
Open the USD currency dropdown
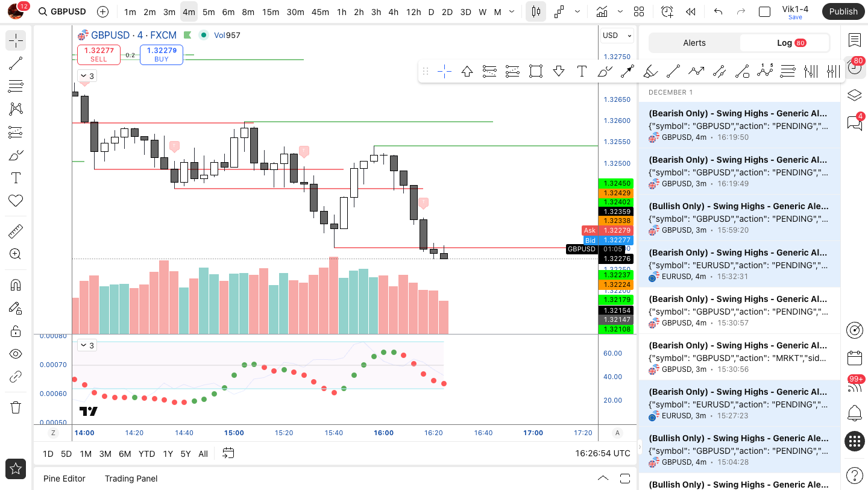(617, 35)
